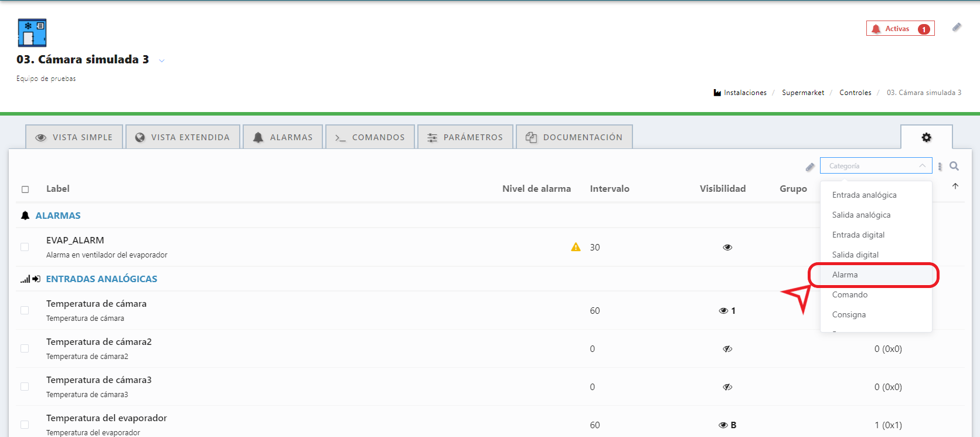
Task: Choose Entrada analógica in category list
Action: click(864, 195)
